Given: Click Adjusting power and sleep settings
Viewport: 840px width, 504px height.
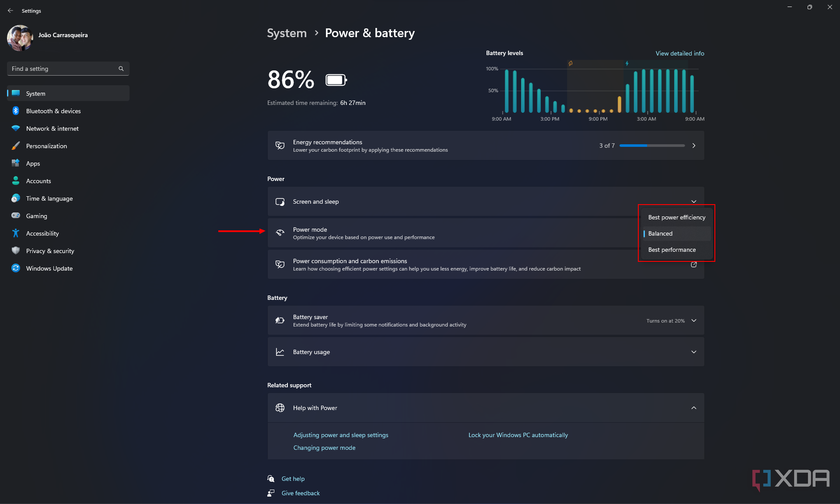Looking at the screenshot, I should point(340,435).
